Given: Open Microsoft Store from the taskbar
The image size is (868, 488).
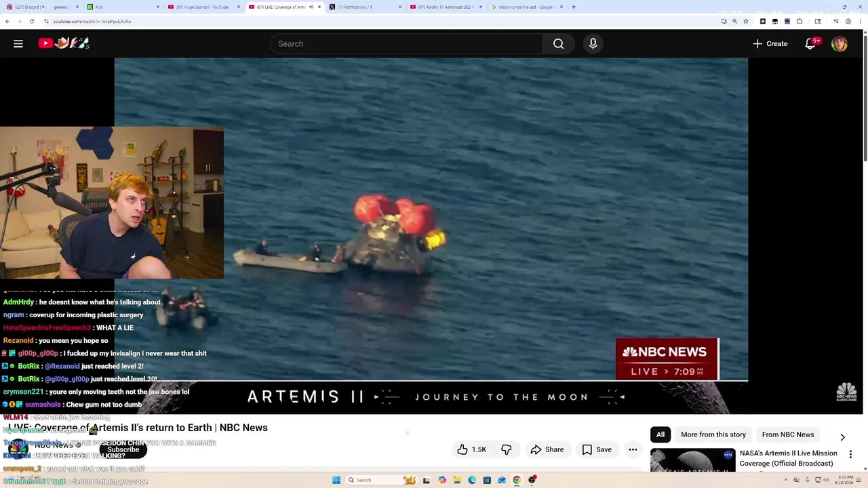Looking at the screenshot, I should point(487,480).
